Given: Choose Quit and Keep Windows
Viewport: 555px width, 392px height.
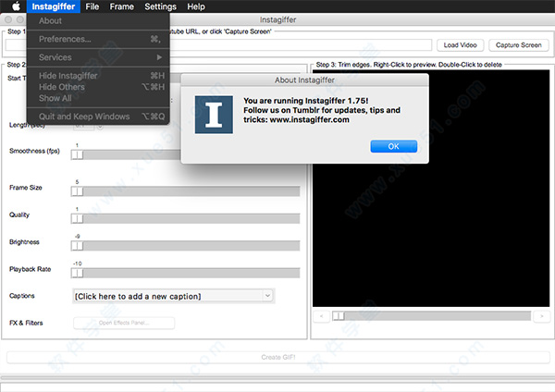Looking at the screenshot, I should tap(98, 116).
